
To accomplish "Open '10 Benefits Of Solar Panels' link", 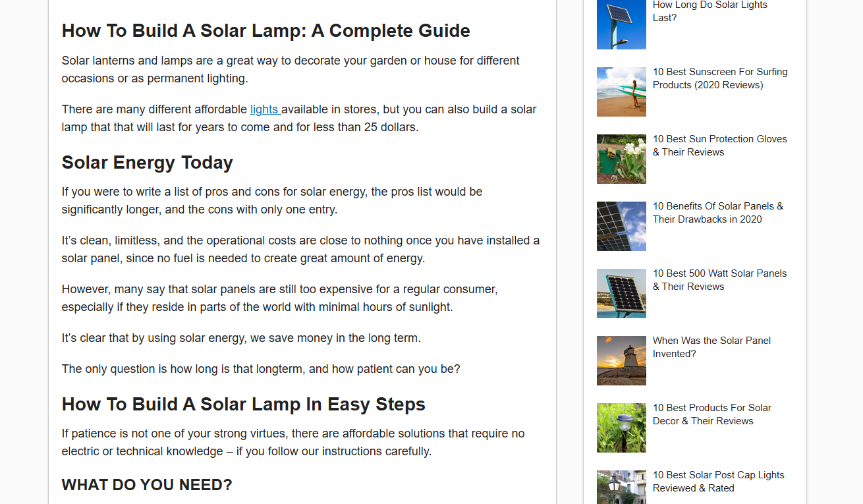I will coord(717,213).
